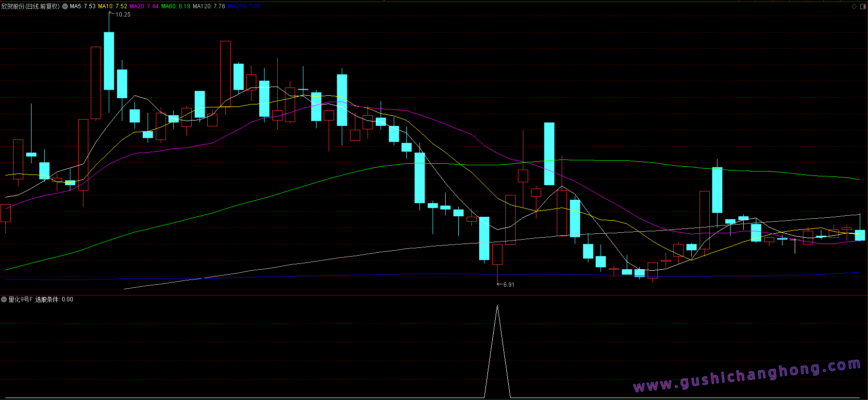Click the tall cyan candlestick at the 10.25 high
This screenshot has height=400, width=868.
pyautogui.click(x=109, y=61)
